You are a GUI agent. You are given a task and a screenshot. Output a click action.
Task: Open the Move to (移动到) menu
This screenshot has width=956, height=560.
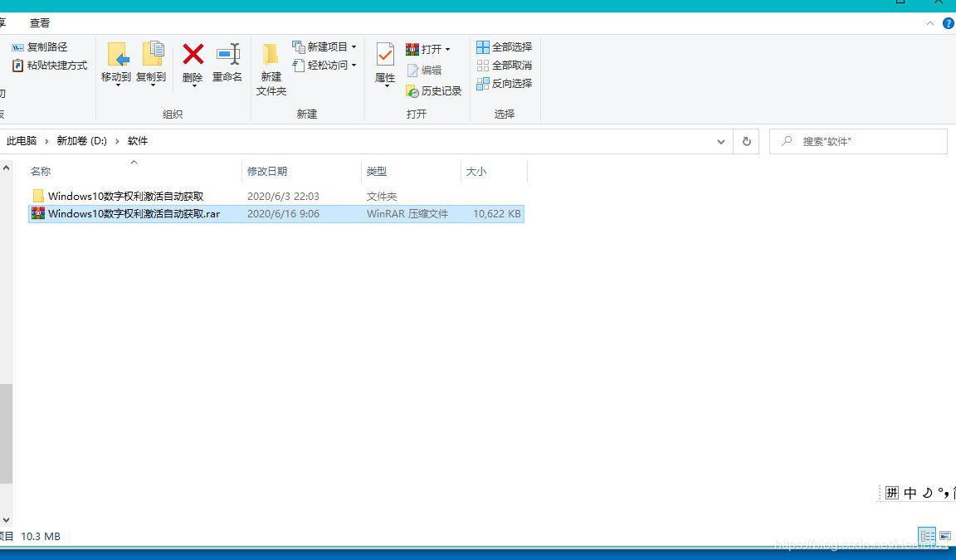tap(116, 63)
